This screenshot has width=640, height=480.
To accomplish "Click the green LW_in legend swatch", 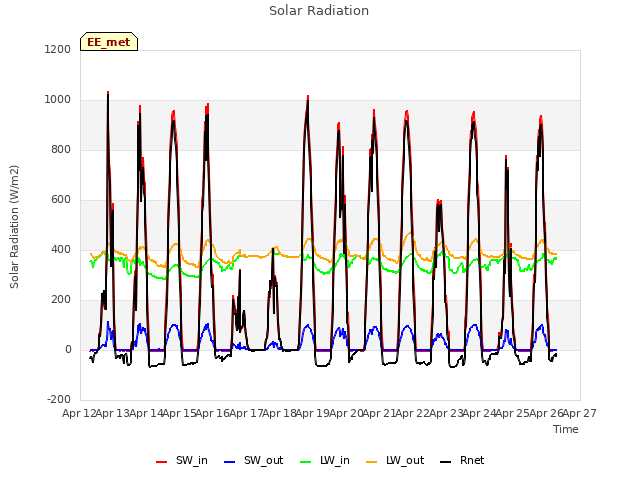I will 306,462.
